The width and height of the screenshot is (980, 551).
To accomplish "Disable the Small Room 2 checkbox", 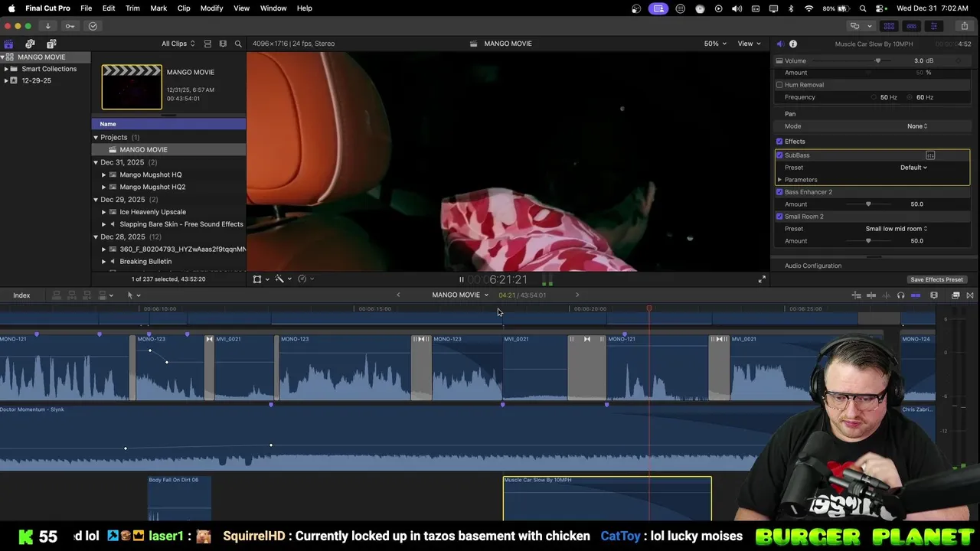I will [x=779, y=217].
